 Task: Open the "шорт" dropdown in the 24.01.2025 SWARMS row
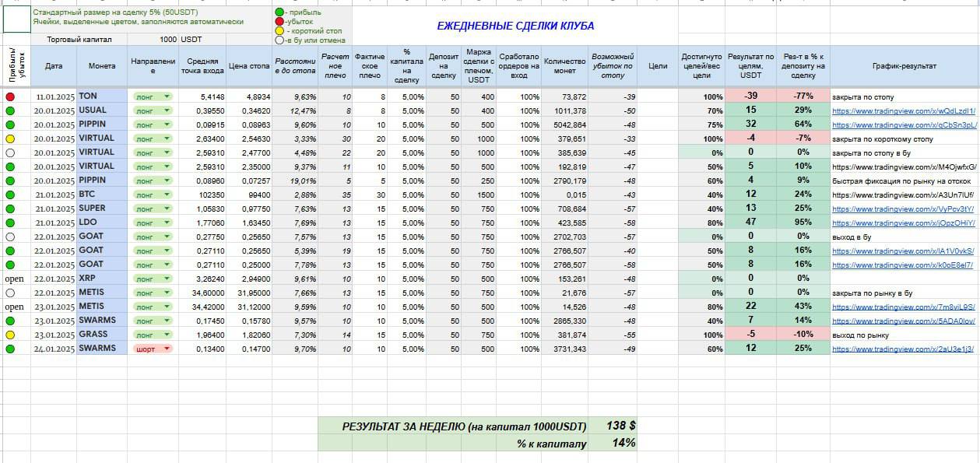pyautogui.click(x=153, y=349)
